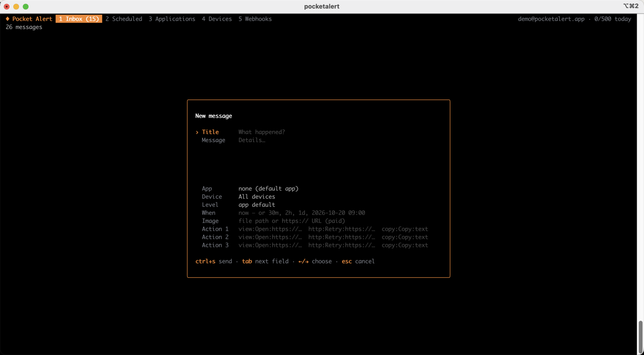
Task: Switch to the Scheduled tab
Action: [124, 19]
